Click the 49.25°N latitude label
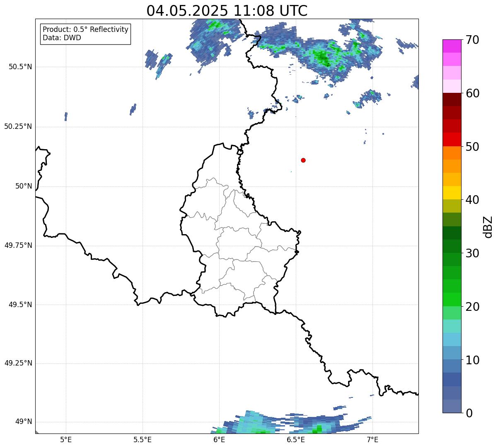This screenshot has height=448, width=498. [x=18, y=363]
